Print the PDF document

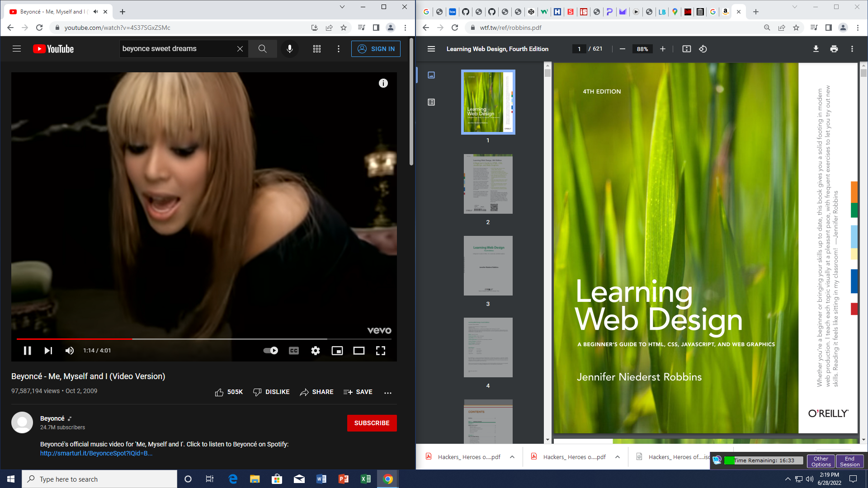click(x=834, y=49)
